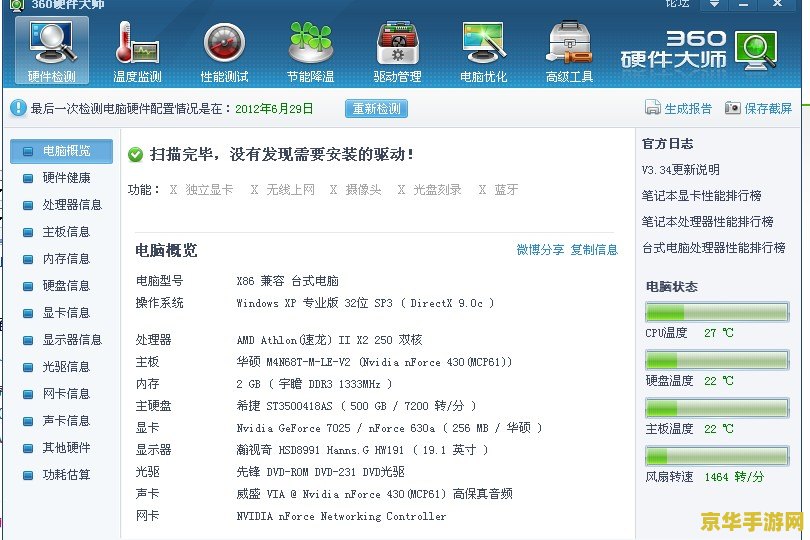Click the 先锋 DVD-ROM 光驱 value

(x=320, y=472)
